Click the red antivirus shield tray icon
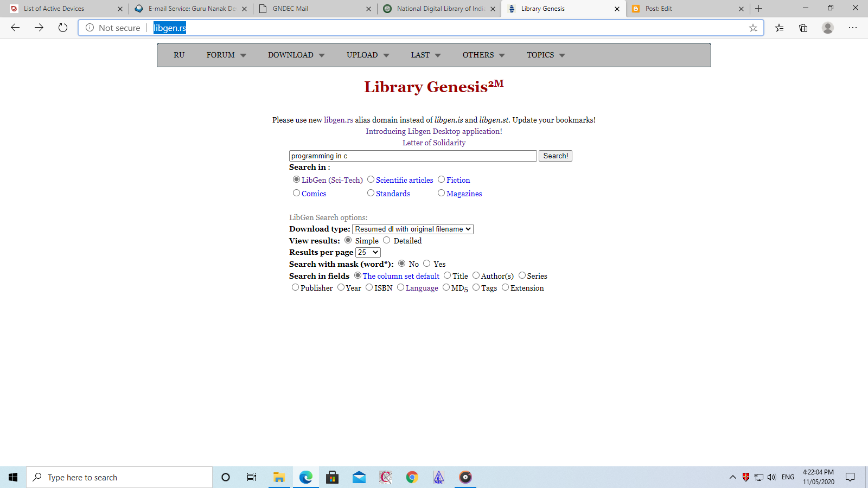This screenshot has height=488, width=868. coord(746,477)
